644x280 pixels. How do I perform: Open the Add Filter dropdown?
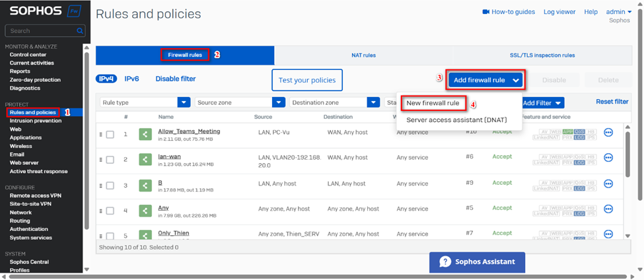542,103
